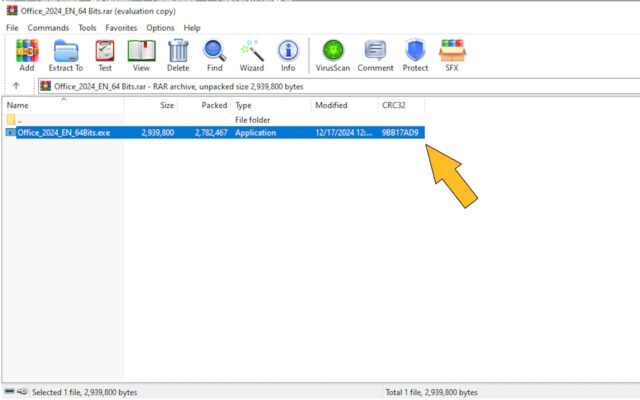Open the Find magnifier tool
Viewport: 640px width, 400px height.
click(x=214, y=55)
